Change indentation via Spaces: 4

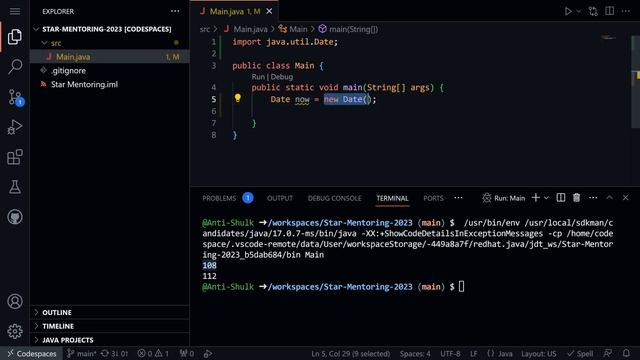tap(415, 353)
